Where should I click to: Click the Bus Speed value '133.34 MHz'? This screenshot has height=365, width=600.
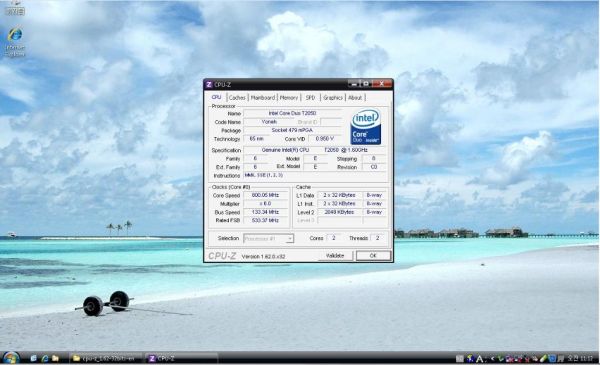(266, 212)
